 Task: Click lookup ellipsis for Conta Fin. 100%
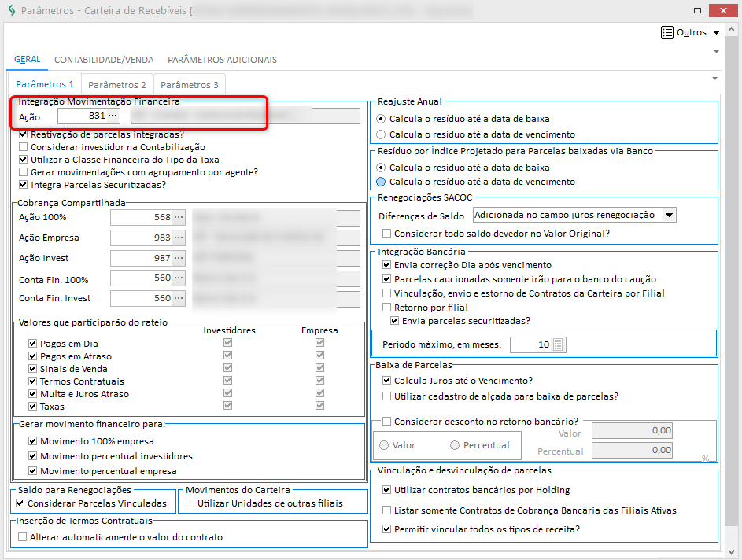[179, 278]
